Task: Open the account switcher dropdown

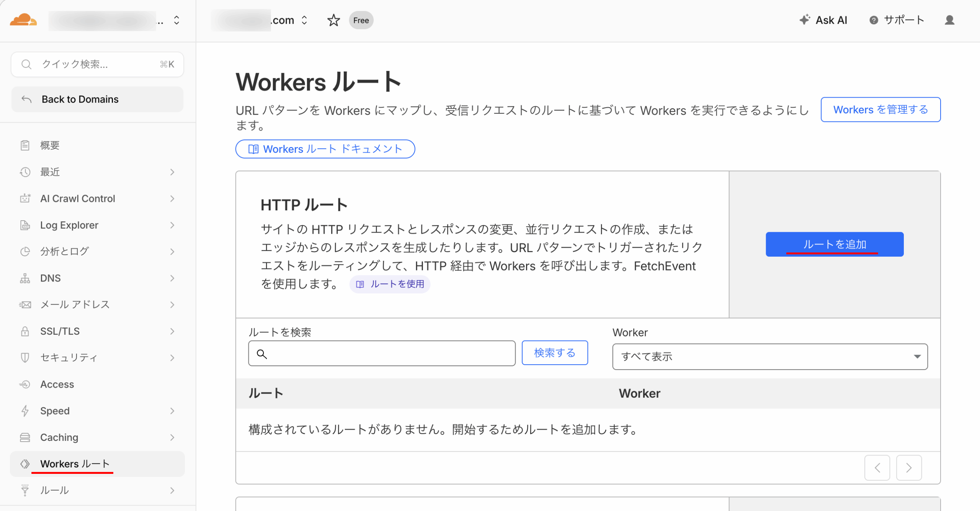Action: coord(176,20)
